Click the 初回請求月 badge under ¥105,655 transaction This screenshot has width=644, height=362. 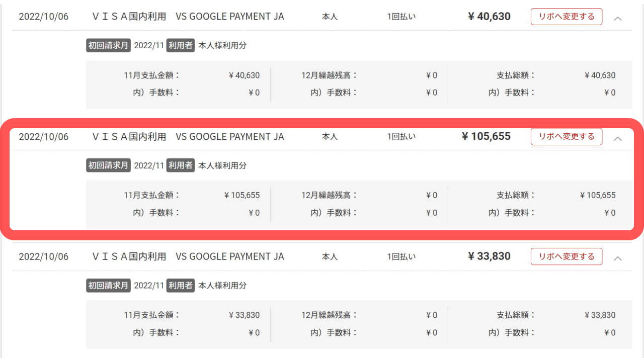[x=108, y=165]
